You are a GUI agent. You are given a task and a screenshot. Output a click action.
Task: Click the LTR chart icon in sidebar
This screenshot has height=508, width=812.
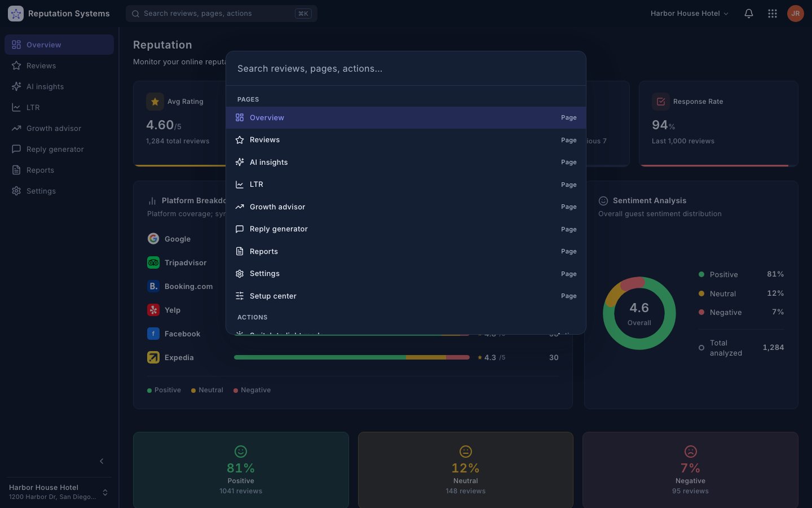point(16,107)
